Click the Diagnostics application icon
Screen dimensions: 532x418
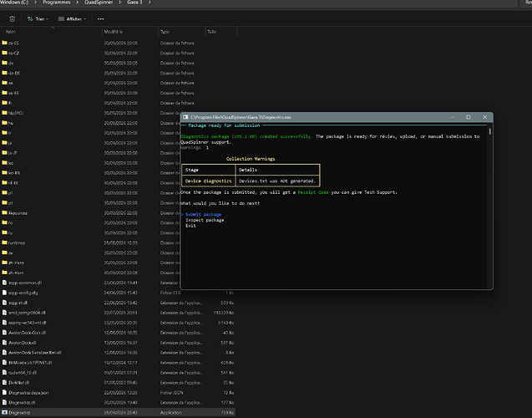pos(4,413)
